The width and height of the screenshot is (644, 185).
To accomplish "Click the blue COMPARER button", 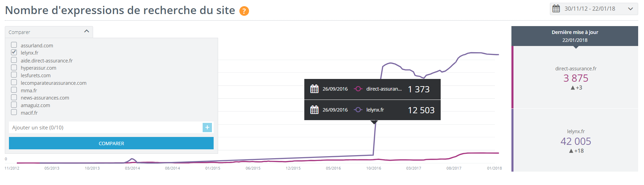I will 111,143.
